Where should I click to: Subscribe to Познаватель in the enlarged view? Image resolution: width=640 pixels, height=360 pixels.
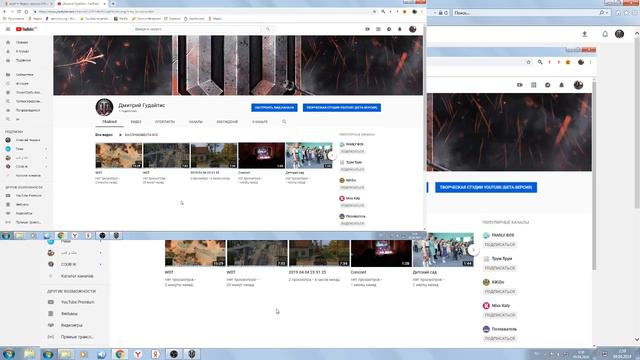coord(500,338)
